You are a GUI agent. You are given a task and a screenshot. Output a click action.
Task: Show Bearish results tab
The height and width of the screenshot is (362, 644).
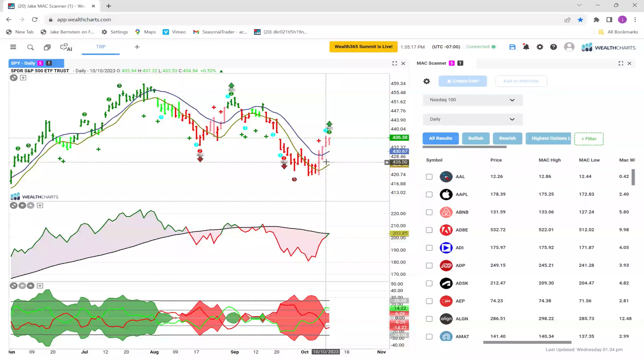[507, 138]
